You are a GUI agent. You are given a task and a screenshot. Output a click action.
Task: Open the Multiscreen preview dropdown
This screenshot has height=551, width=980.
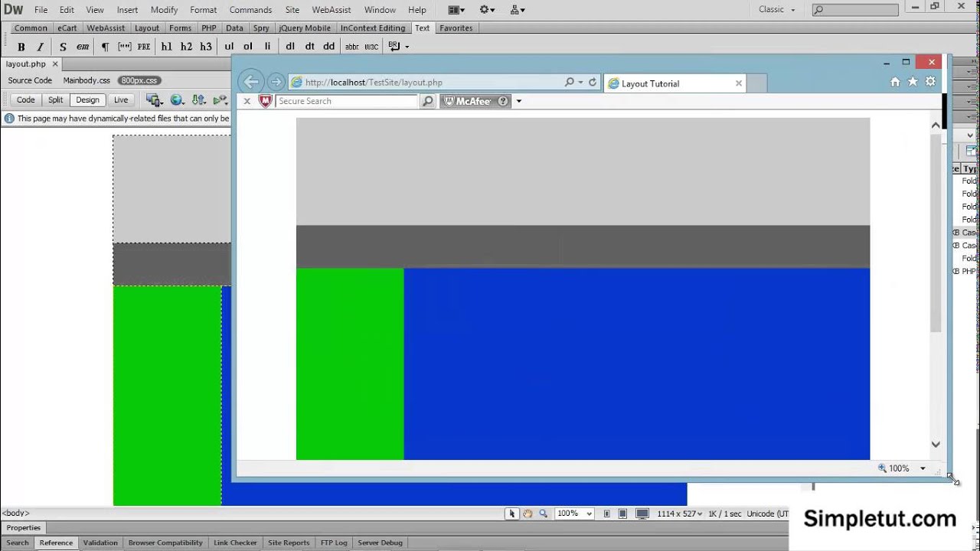point(154,99)
